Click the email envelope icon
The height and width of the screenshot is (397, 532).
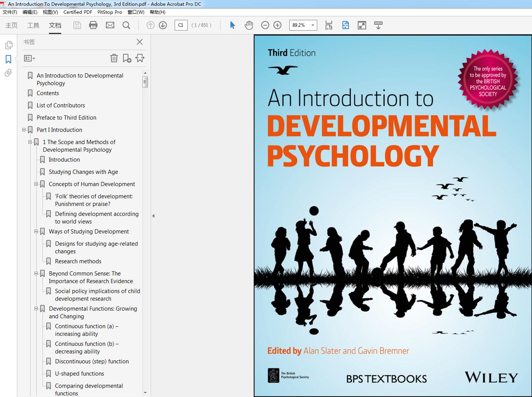(x=110, y=25)
